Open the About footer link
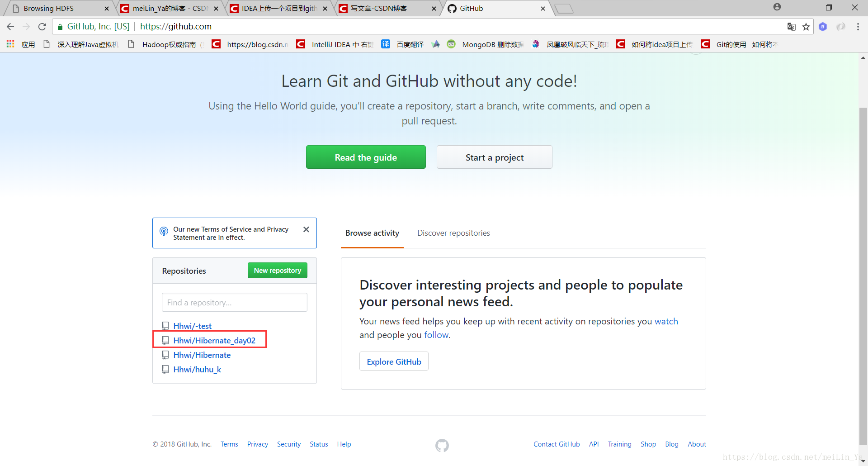Screen dimensions: 868x466 pos(697,444)
